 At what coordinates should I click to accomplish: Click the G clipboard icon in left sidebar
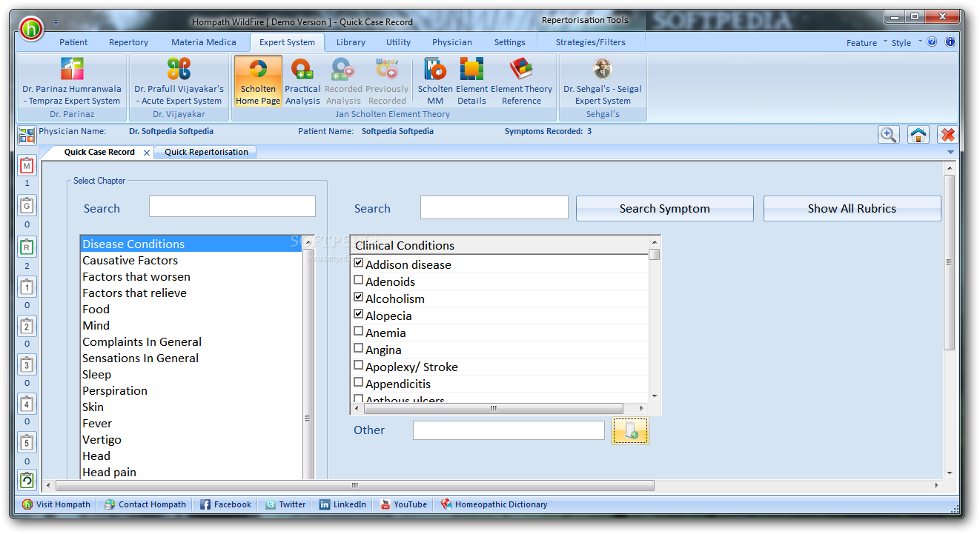pyautogui.click(x=27, y=205)
